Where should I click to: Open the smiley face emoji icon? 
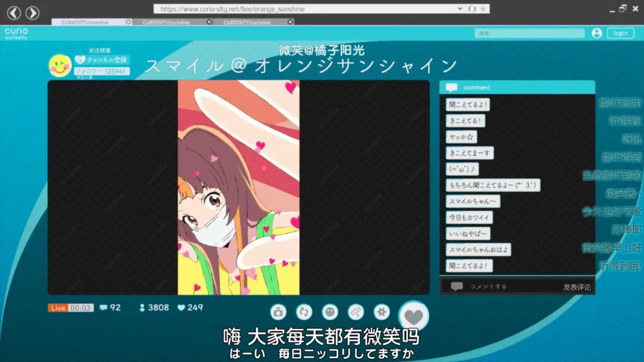click(330, 312)
